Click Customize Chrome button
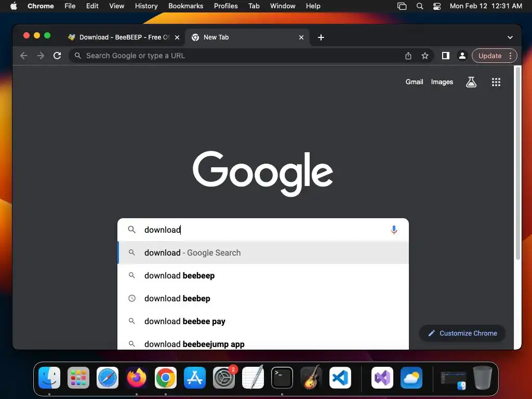This screenshot has height=399, width=532. [462, 333]
